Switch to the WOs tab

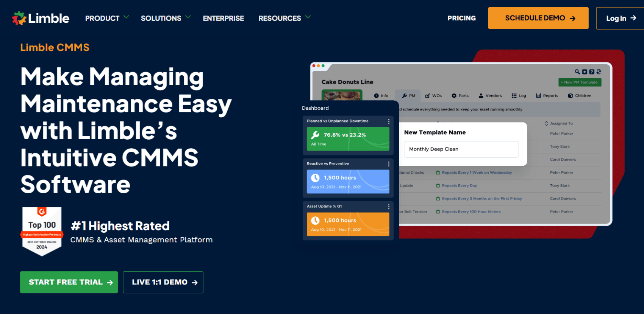coord(433,96)
